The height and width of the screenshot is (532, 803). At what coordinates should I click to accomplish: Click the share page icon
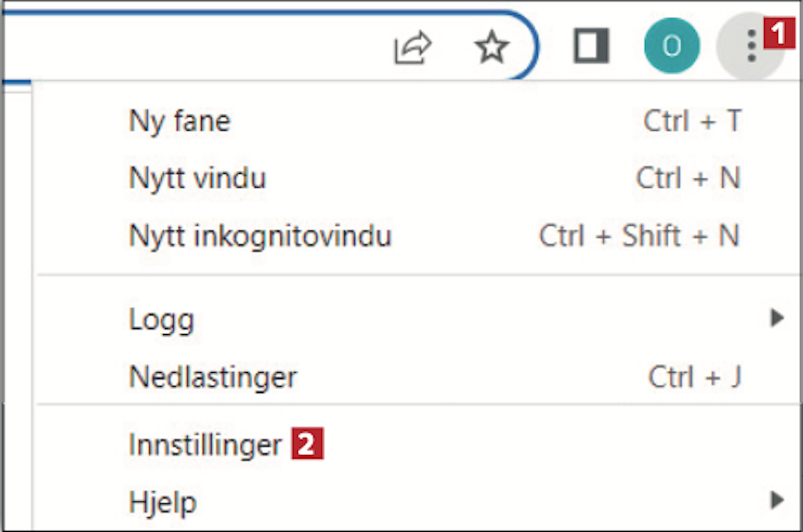point(413,47)
